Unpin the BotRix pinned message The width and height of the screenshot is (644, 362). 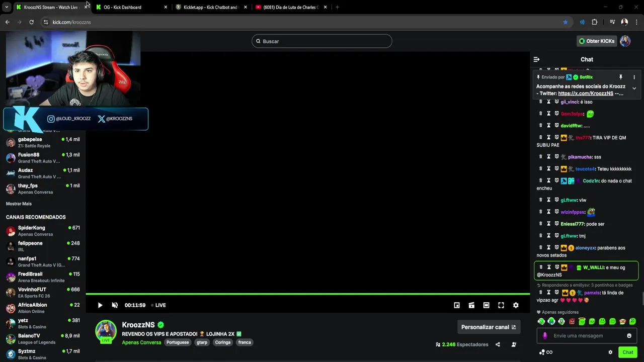tap(620, 77)
